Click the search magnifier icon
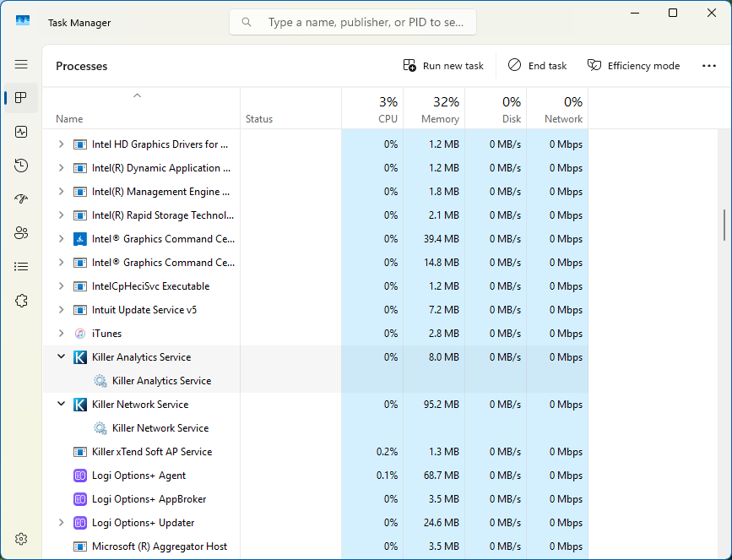Screen dimensions: 732x560 [x=247, y=22]
